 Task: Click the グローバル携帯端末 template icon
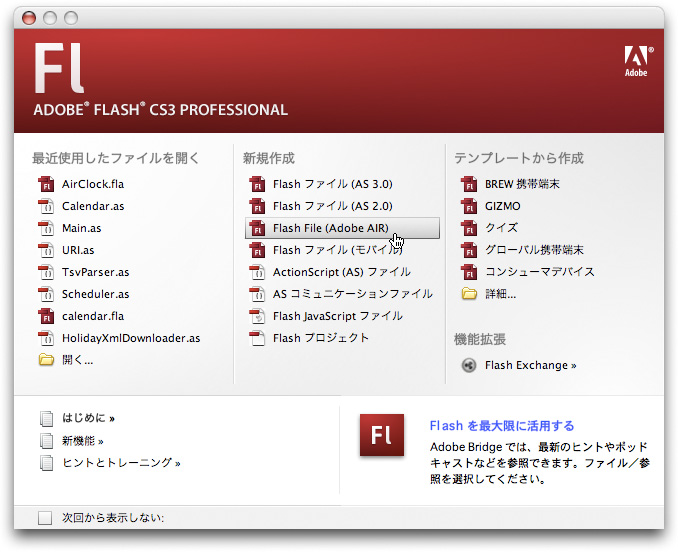[469, 250]
